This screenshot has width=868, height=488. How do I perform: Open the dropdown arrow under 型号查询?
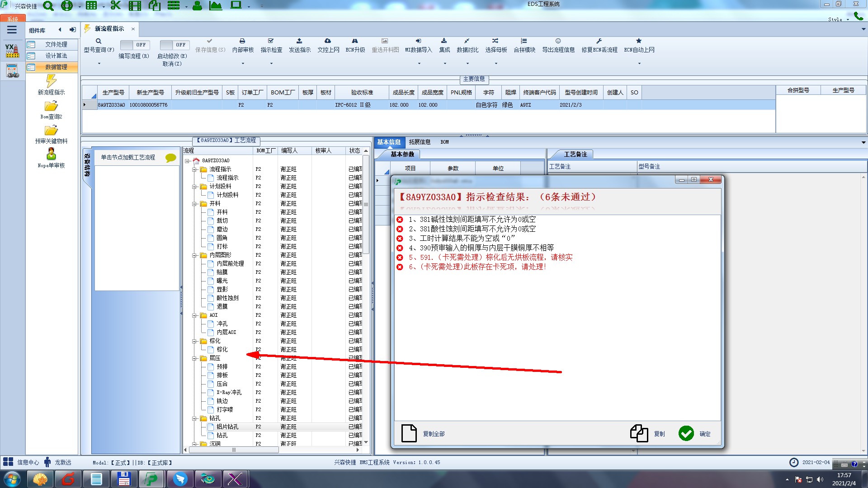(99, 63)
